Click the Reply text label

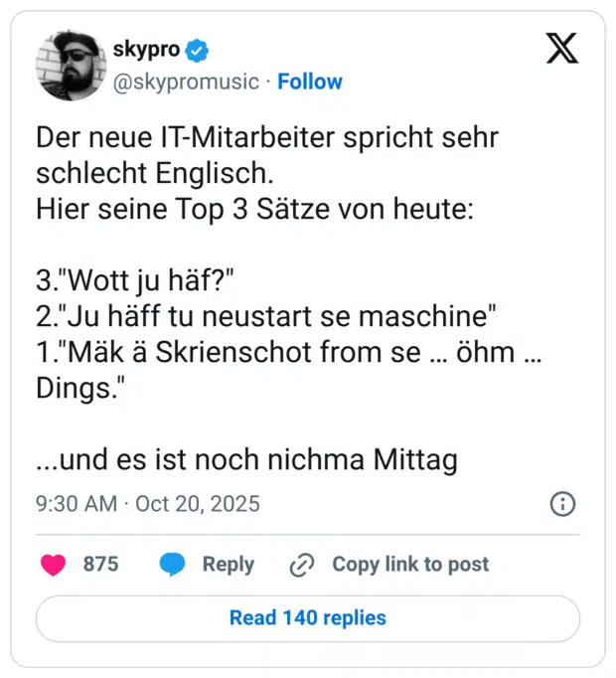click(229, 565)
